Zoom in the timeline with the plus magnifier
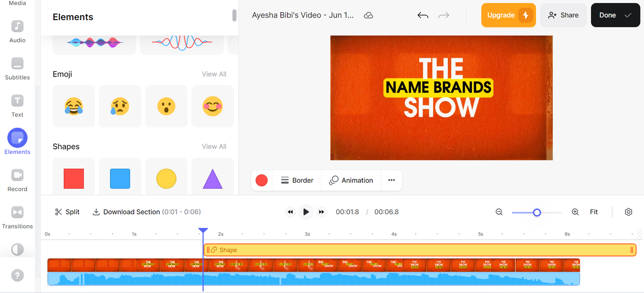The height and width of the screenshot is (293, 644). (x=575, y=212)
